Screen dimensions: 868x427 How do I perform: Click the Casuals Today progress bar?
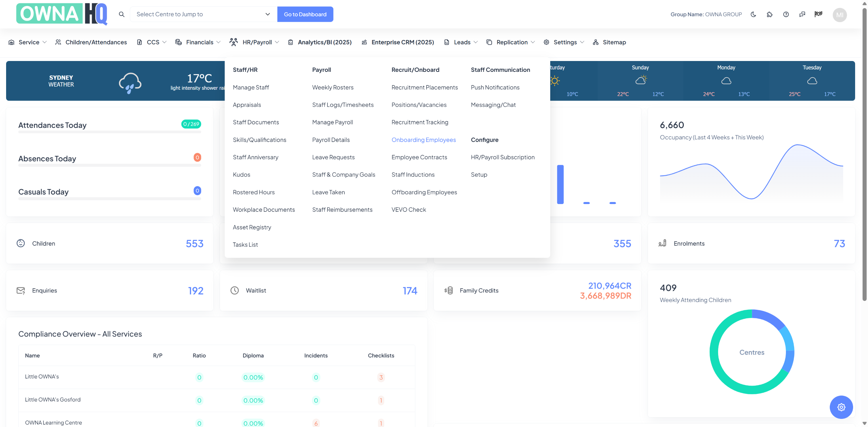(110, 199)
